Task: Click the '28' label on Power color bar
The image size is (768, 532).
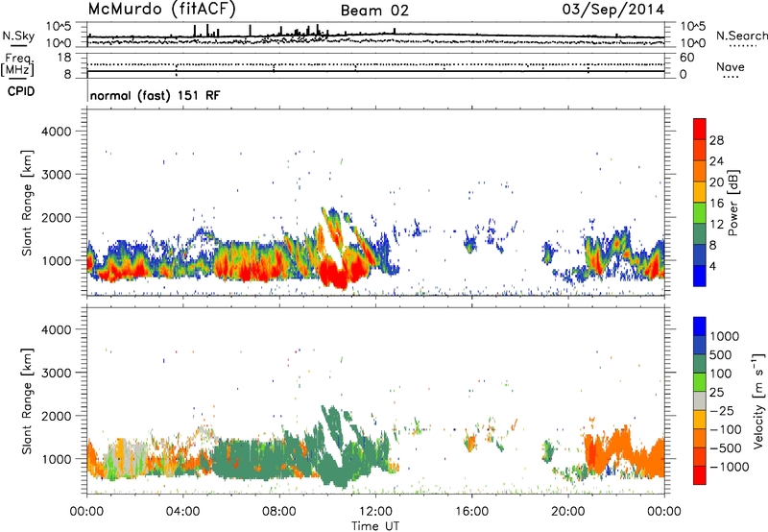Action: click(716, 140)
